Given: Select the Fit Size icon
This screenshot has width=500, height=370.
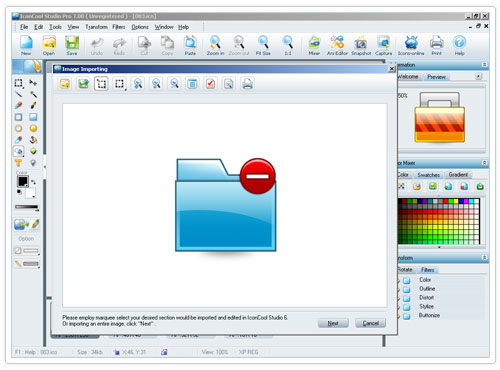Looking at the screenshot, I should 263,45.
